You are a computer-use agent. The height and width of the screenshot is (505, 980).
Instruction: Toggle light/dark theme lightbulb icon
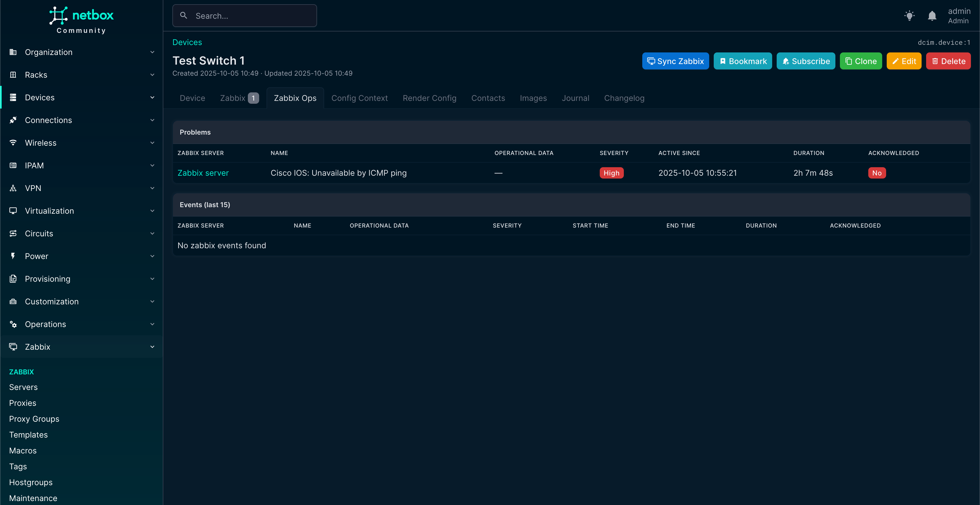[910, 16]
